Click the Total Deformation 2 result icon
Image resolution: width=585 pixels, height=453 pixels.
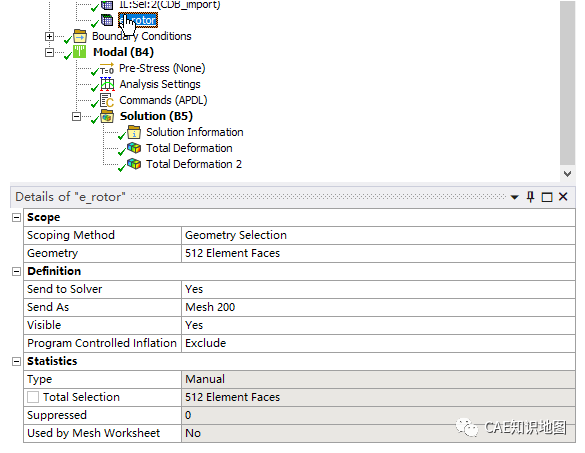[134, 164]
